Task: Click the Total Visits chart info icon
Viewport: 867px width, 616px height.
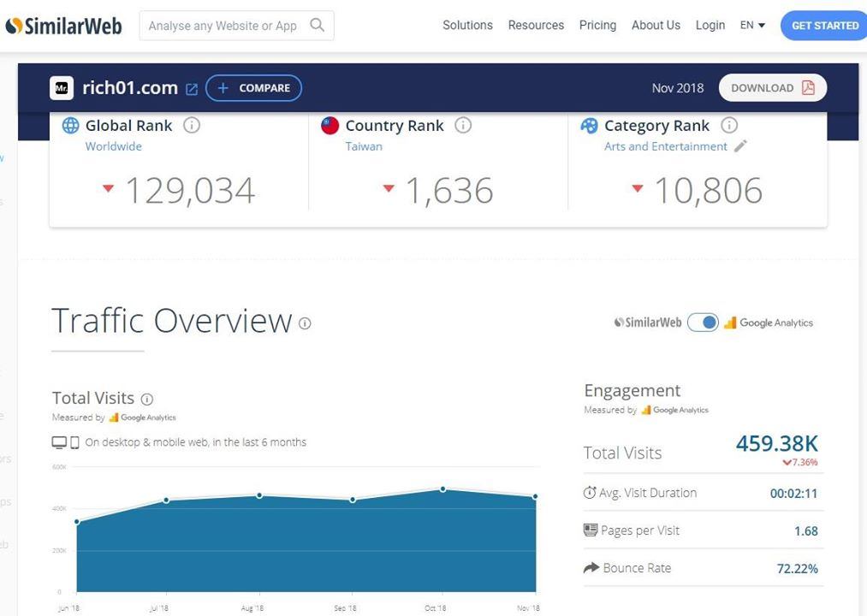Action: point(147,399)
